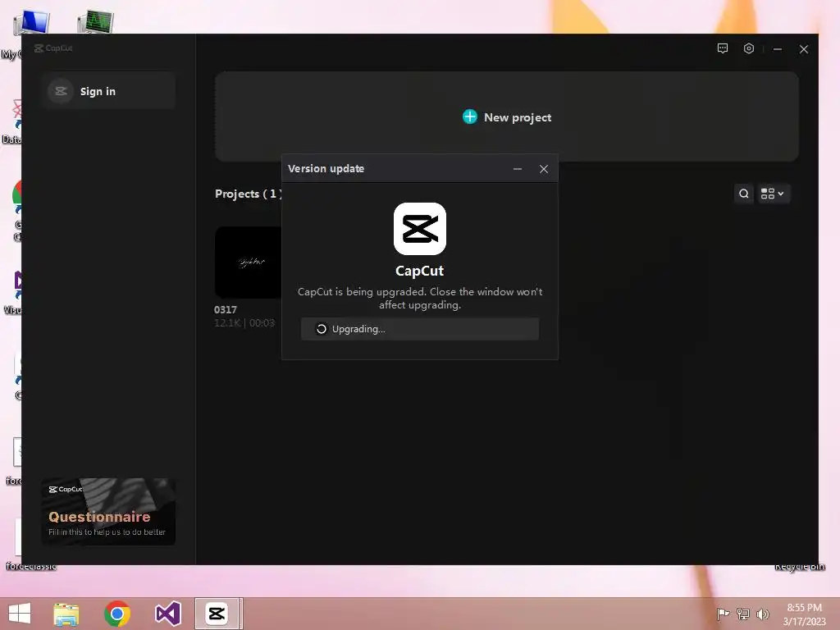Close the CapCut main window
The width and height of the screenshot is (840, 630).
[804, 49]
